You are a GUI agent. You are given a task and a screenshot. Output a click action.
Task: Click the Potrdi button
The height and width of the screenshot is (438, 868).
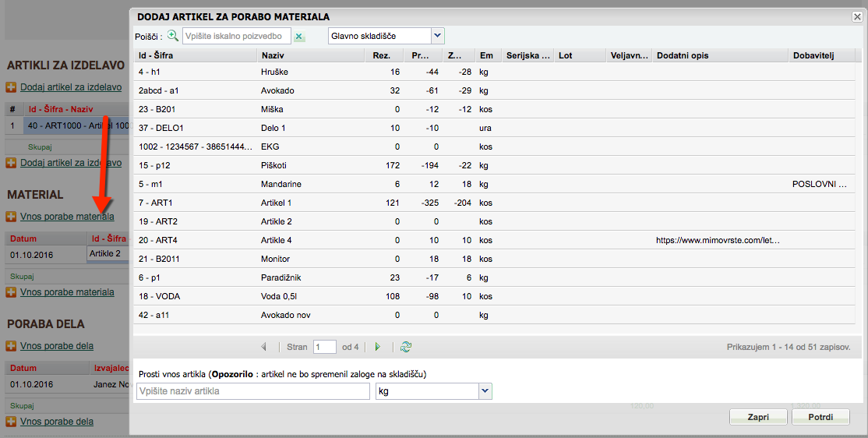[x=820, y=417]
